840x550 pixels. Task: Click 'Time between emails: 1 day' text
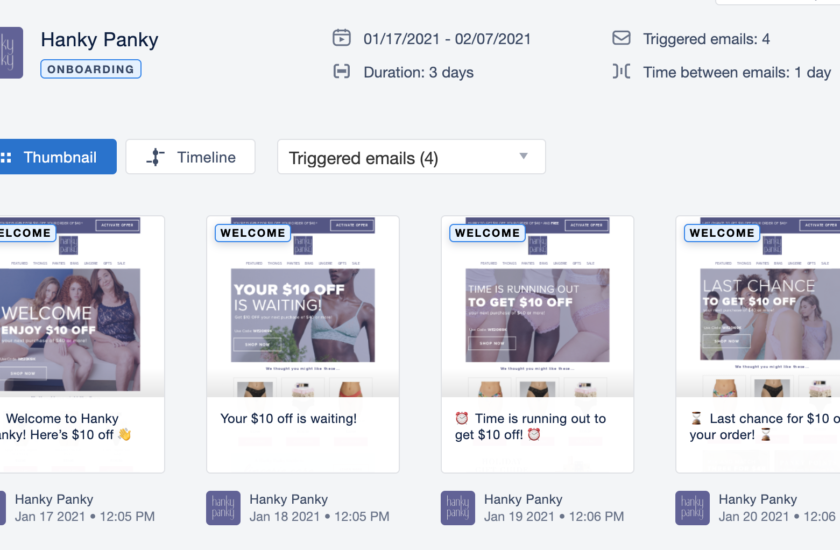737,72
